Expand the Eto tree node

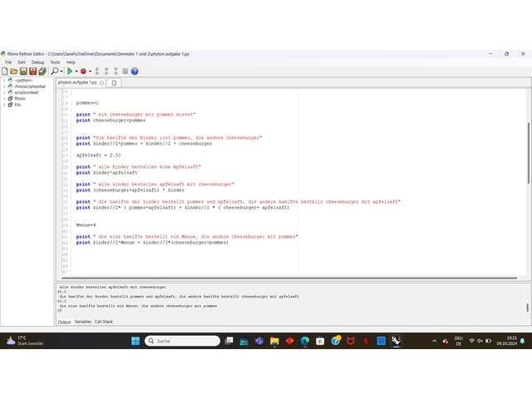pyautogui.click(x=4, y=105)
